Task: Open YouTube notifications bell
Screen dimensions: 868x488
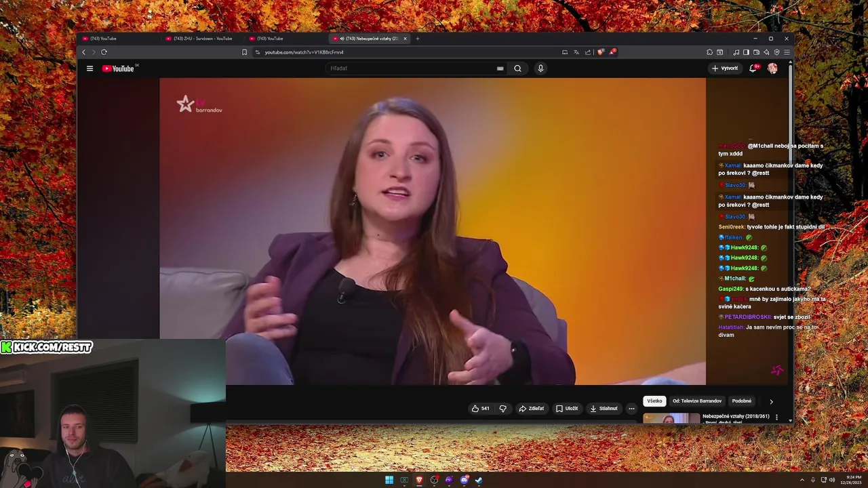Action: click(753, 68)
